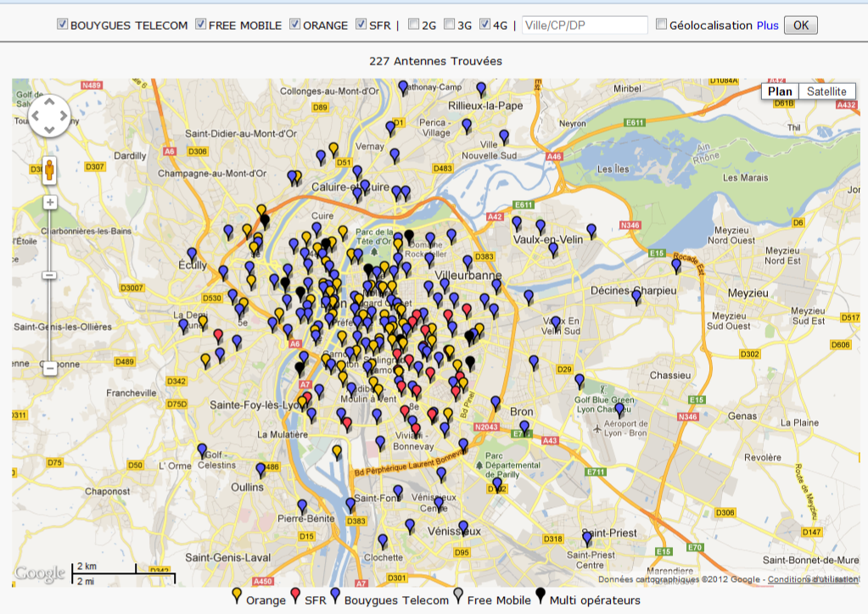
Task: Pan the map right with arrow control
Action: coord(64,115)
